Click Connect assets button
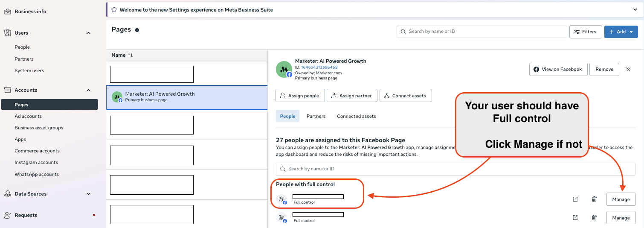Image resolution: width=644 pixels, height=228 pixels. pyautogui.click(x=406, y=96)
